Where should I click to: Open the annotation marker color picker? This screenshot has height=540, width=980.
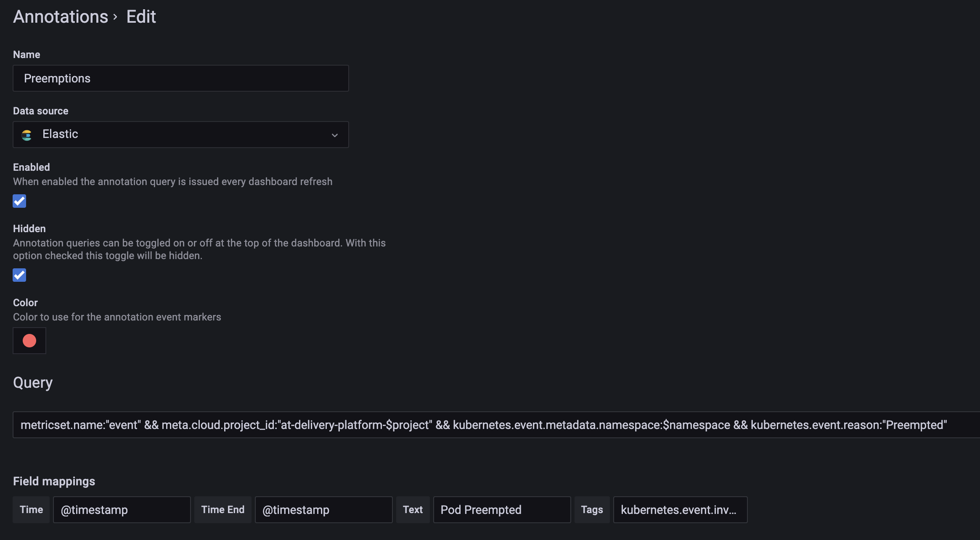point(29,341)
